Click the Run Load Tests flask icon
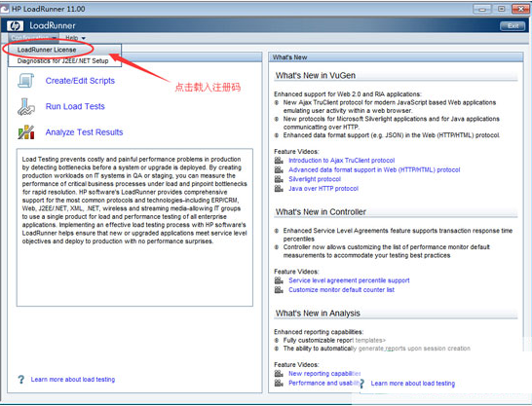Viewport: 532px width, 406px height. [x=26, y=107]
